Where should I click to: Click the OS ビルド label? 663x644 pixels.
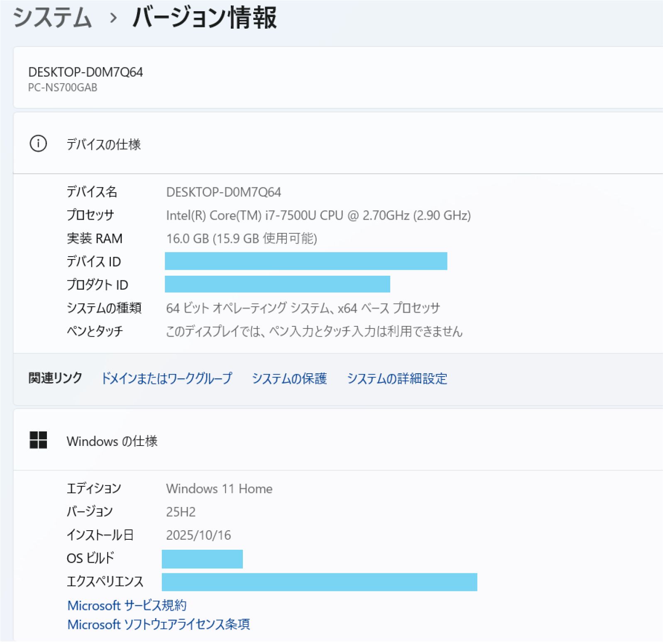point(91,558)
